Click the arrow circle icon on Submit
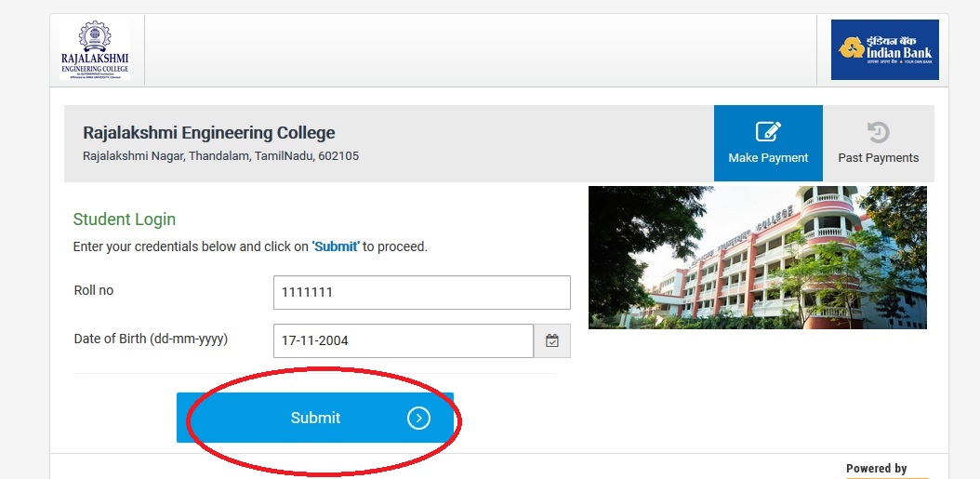 [x=418, y=419]
